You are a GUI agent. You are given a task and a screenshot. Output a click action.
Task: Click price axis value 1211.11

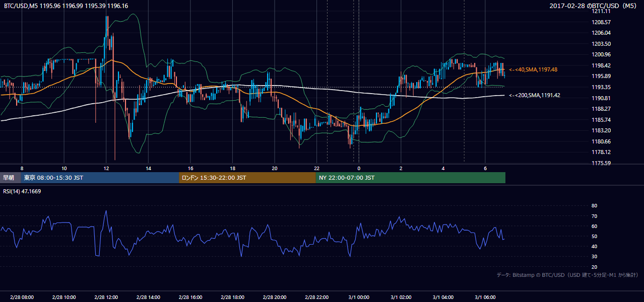point(601,11)
